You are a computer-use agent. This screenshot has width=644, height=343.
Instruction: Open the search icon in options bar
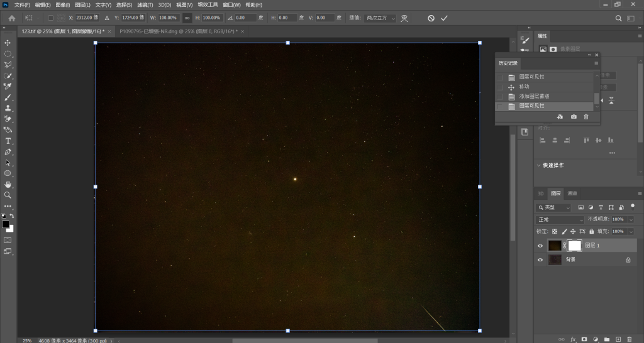point(618,18)
